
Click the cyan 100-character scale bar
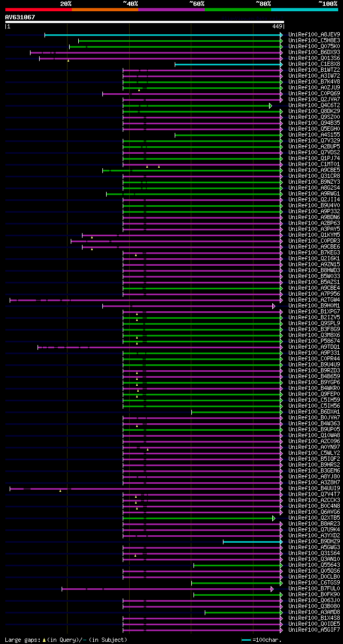tap(246, 640)
